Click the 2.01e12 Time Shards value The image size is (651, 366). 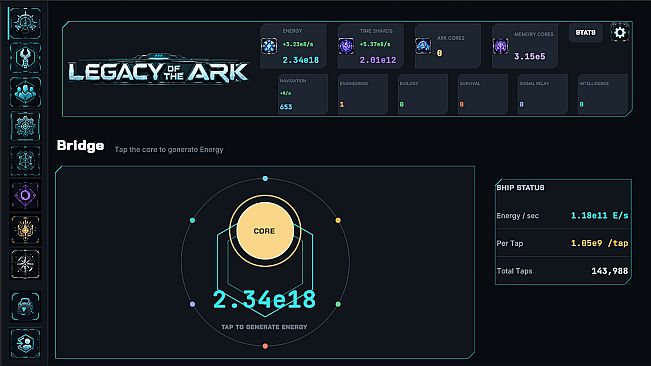coord(378,60)
